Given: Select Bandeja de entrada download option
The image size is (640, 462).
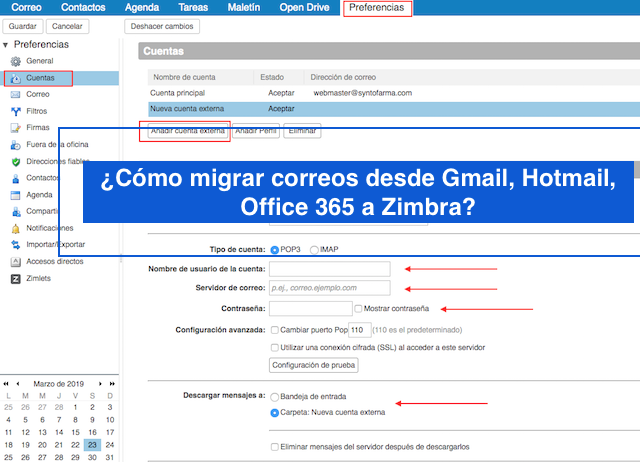Looking at the screenshot, I should click(275, 397).
